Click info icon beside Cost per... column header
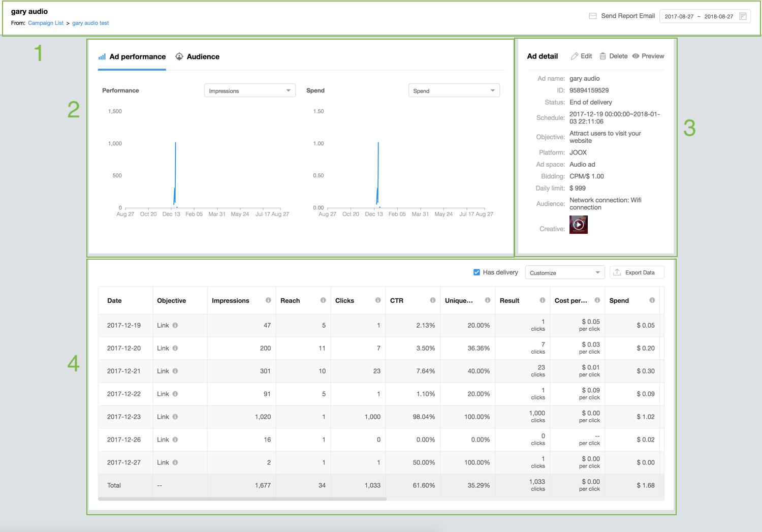 click(x=597, y=300)
